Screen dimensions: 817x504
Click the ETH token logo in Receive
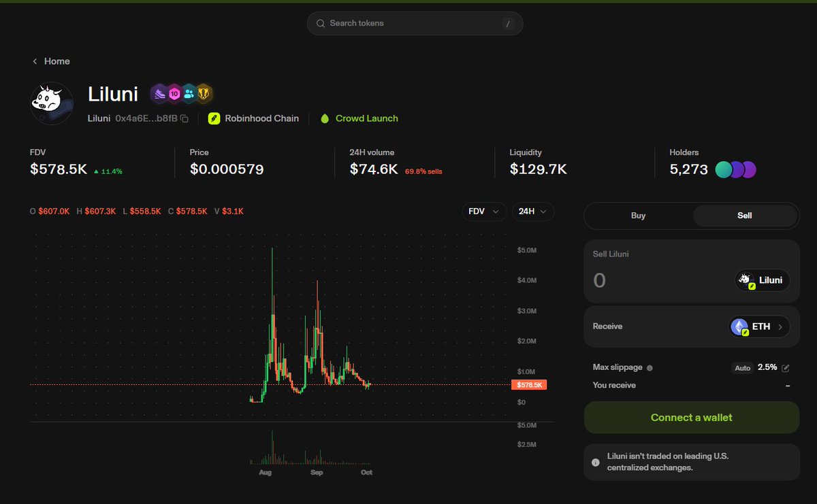point(739,327)
